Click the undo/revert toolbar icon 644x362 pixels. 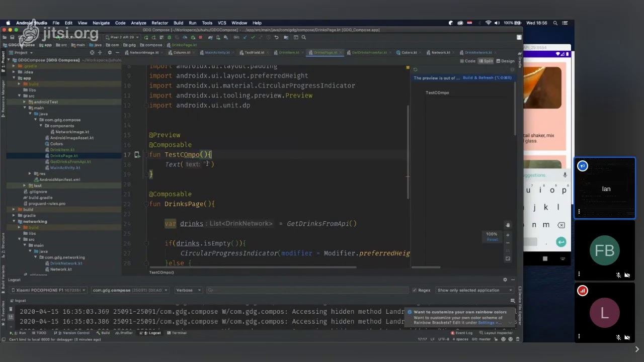coord(276,37)
